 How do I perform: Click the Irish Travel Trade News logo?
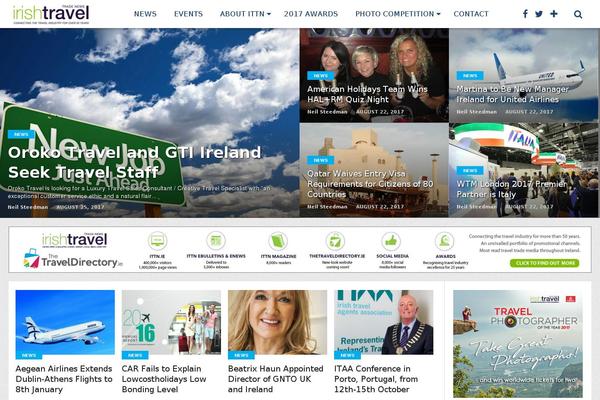51,14
